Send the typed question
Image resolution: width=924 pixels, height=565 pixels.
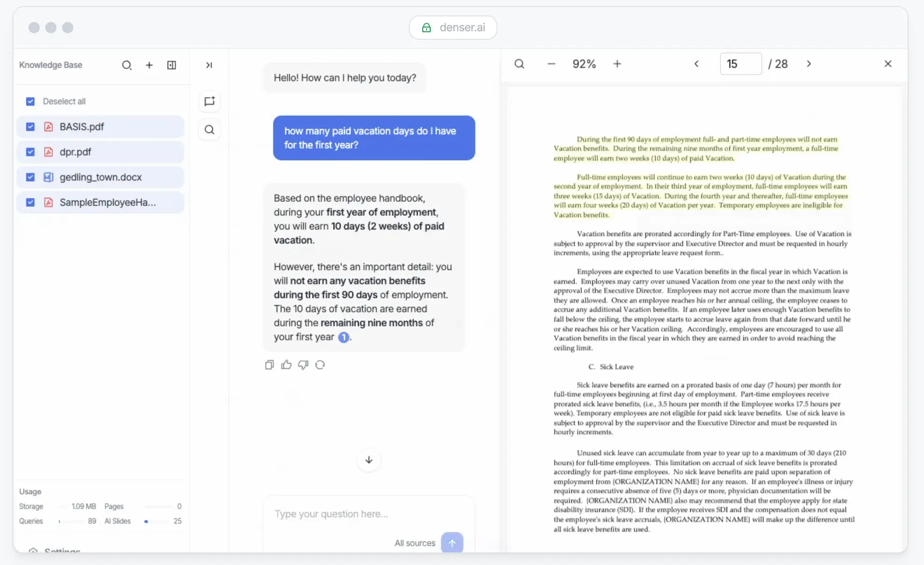451,543
